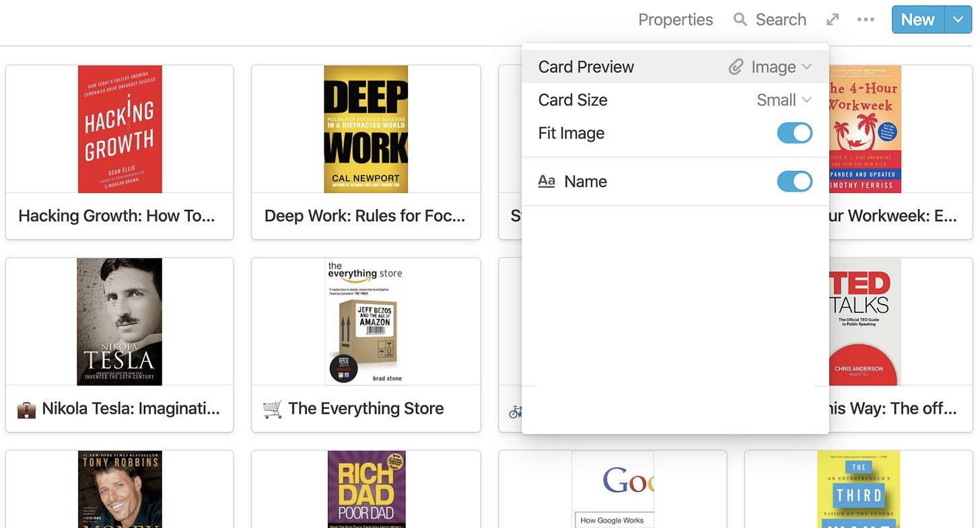This screenshot has height=528, width=980.
Task: Open the Card Size Small dropdown
Action: [x=784, y=100]
